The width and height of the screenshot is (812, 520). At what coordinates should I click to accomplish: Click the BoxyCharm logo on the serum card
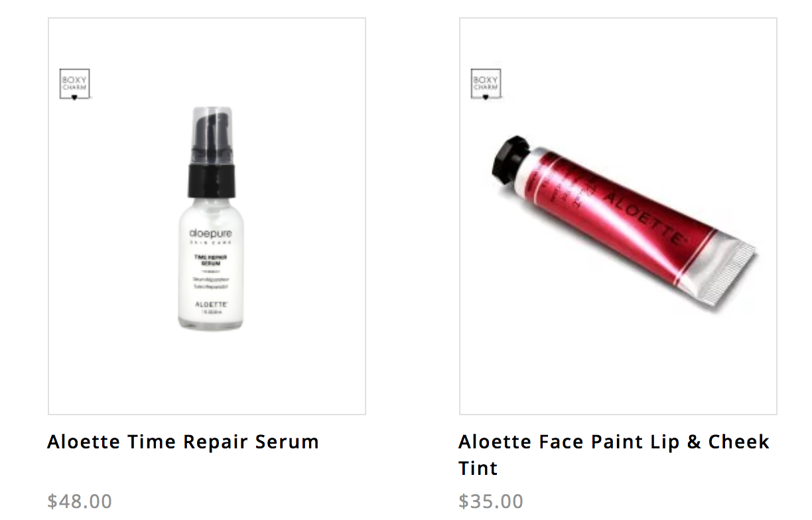point(74,84)
